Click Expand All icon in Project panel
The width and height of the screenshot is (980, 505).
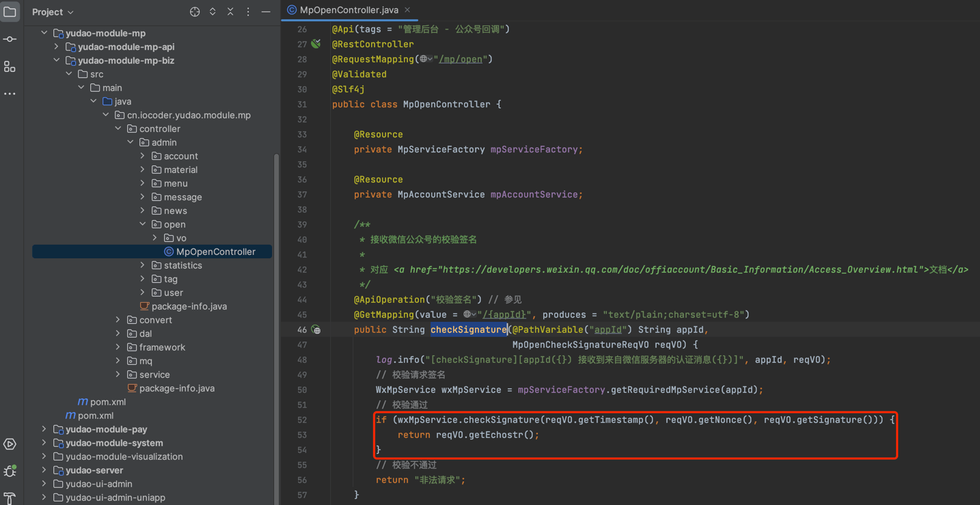(213, 12)
